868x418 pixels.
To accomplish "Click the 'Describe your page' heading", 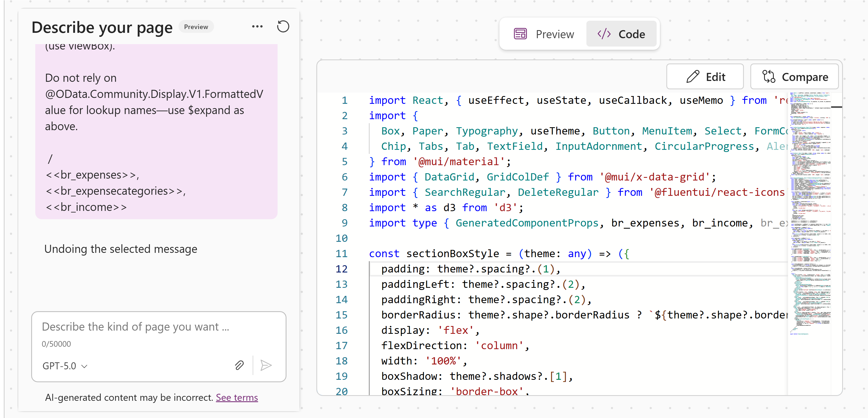I will tap(102, 27).
